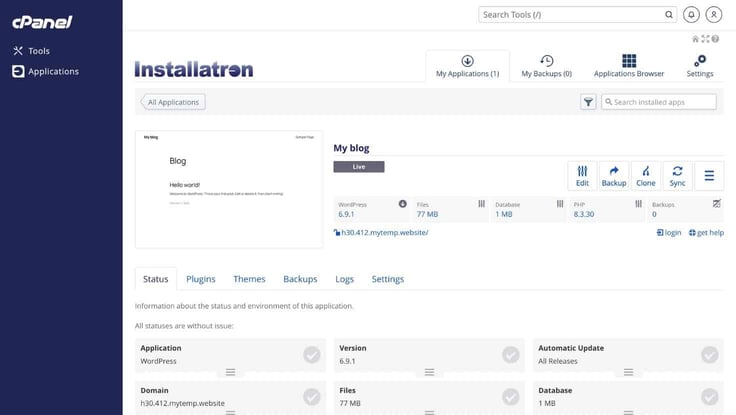Expand the Application card handle
The height and width of the screenshot is (415, 736).
point(230,372)
